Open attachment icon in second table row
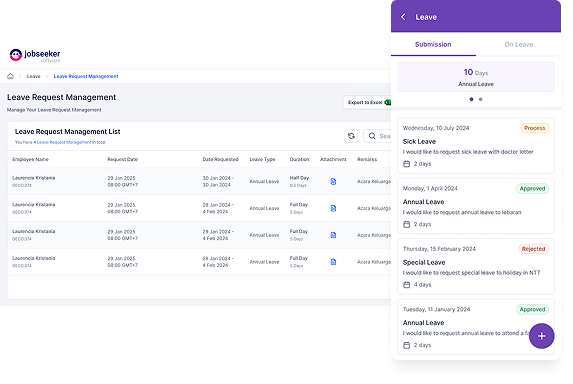Screen dimensions: 573x384 333,208
